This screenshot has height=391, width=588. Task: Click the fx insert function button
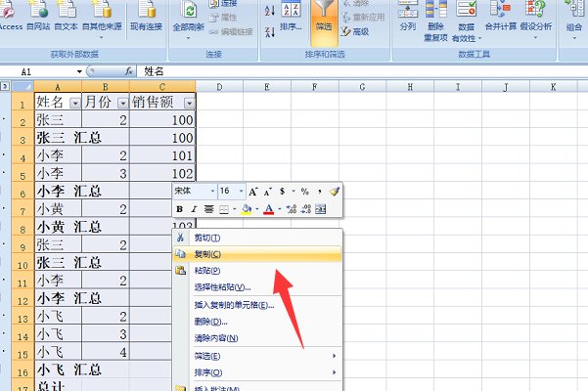coord(128,71)
